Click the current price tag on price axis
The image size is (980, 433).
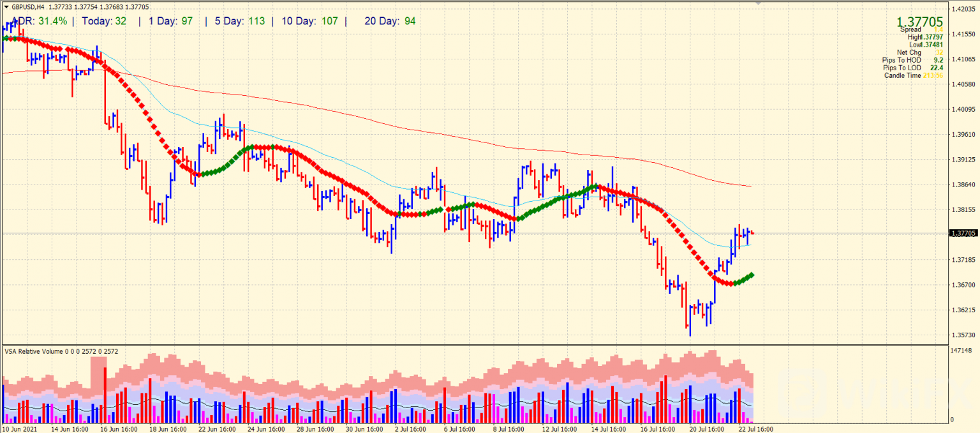[963, 234]
